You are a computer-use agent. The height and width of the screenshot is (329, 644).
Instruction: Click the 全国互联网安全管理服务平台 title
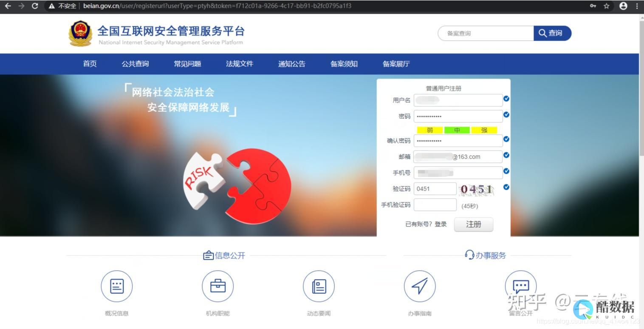click(x=171, y=31)
